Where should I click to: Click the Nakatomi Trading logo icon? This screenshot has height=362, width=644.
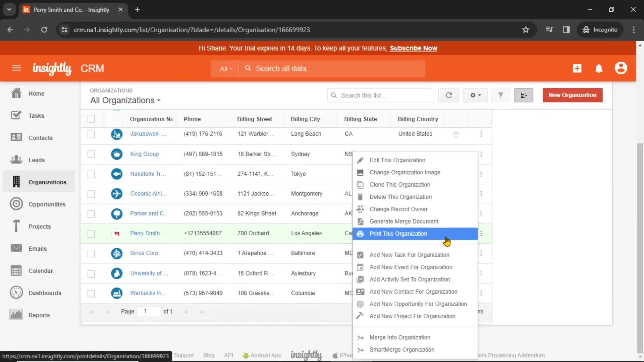click(117, 174)
